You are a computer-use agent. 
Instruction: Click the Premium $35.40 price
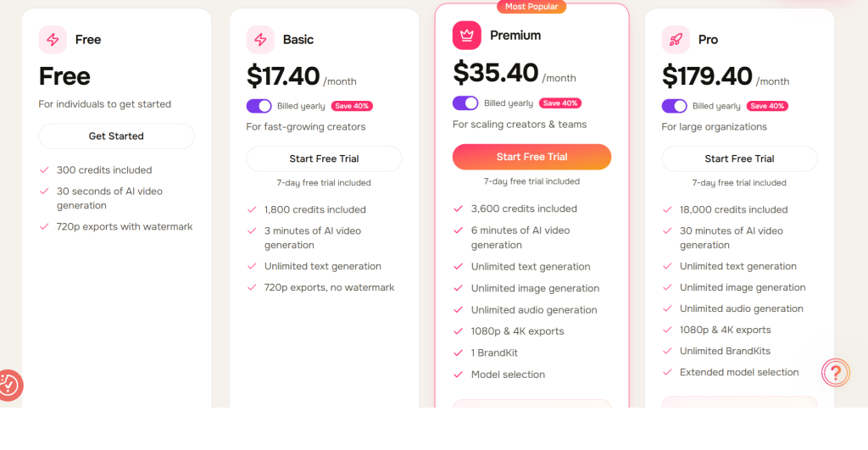coord(496,73)
